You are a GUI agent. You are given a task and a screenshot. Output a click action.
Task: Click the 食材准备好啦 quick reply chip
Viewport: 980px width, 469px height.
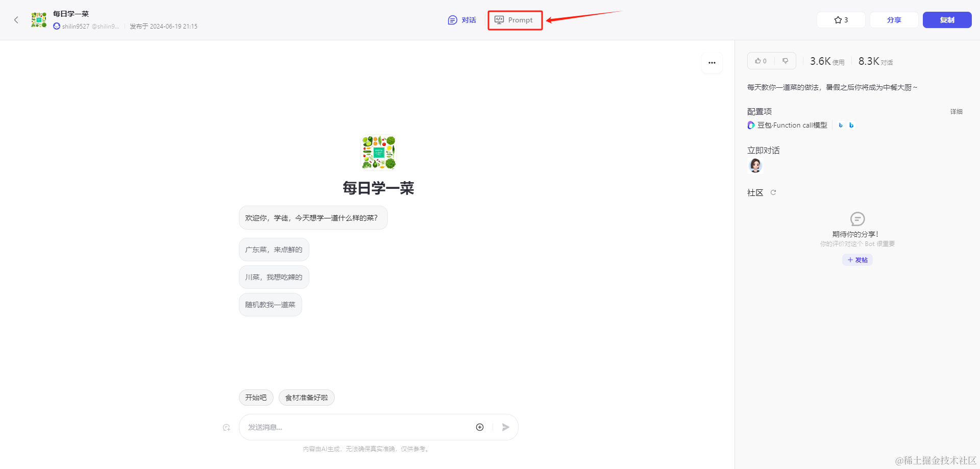coord(307,398)
